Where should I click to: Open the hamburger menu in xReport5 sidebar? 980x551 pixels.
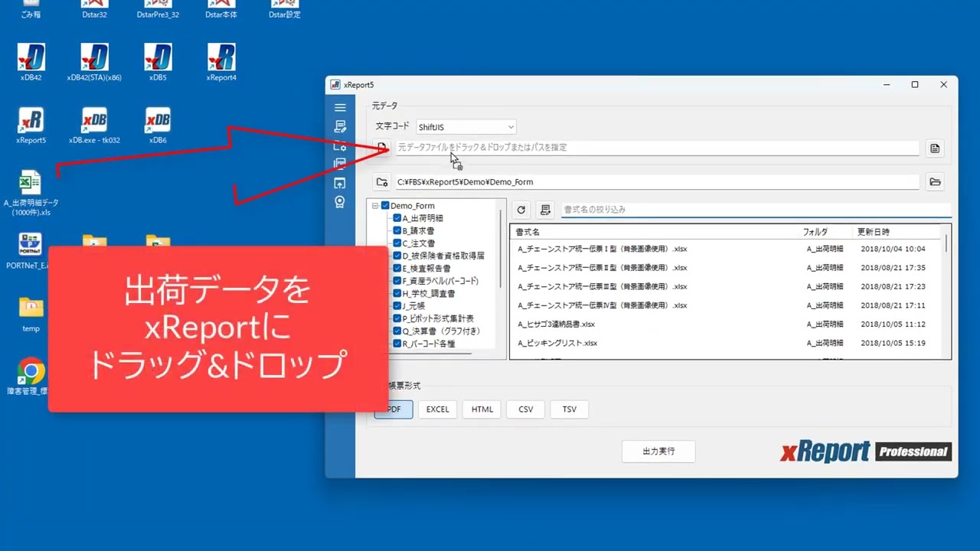pos(340,108)
